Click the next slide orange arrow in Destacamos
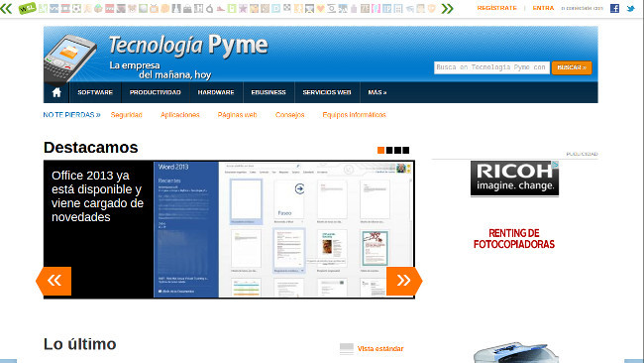The image size is (644, 363). click(404, 281)
